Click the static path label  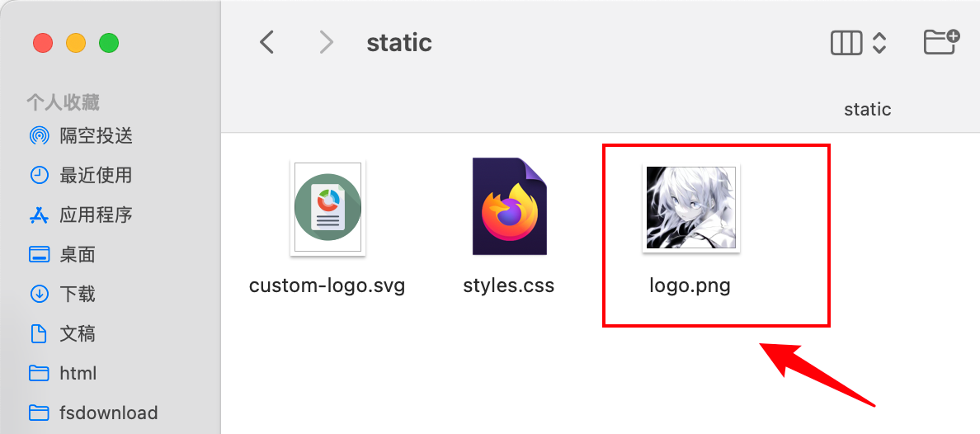coord(868,110)
